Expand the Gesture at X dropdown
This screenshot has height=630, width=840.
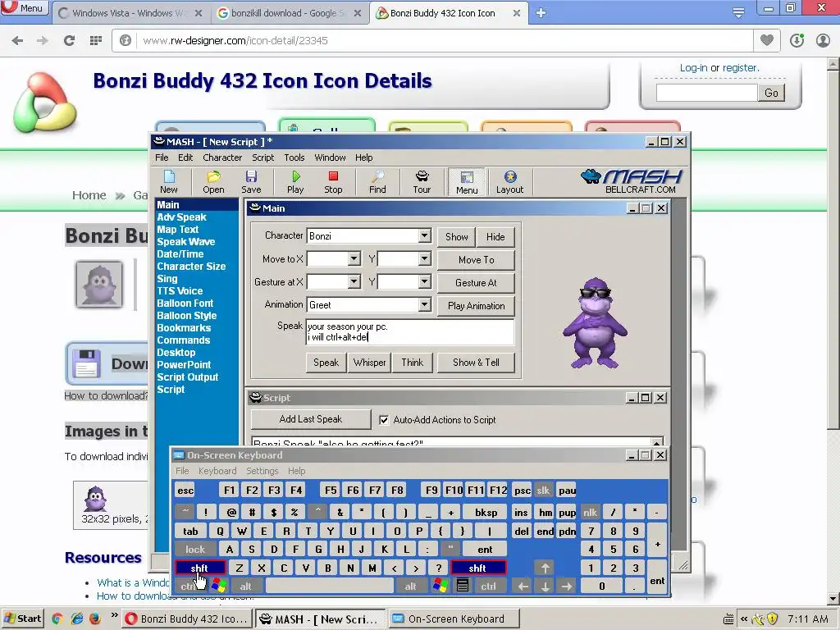click(354, 282)
